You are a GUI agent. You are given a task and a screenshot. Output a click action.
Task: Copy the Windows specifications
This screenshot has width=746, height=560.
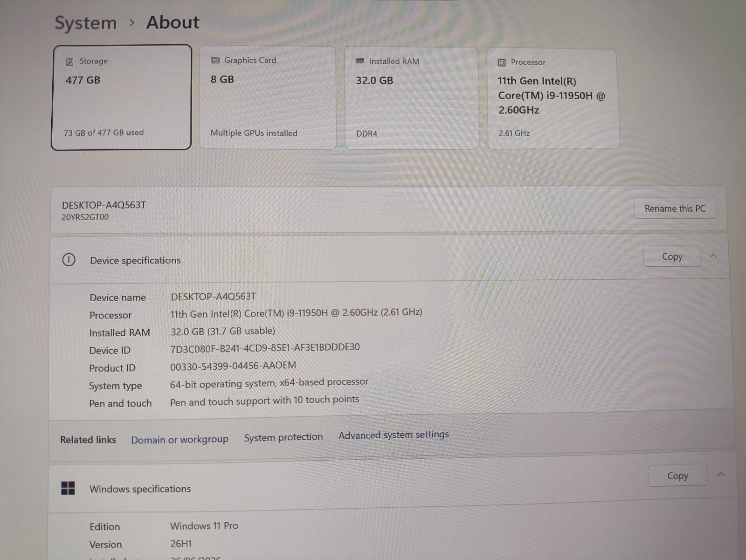point(677,476)
